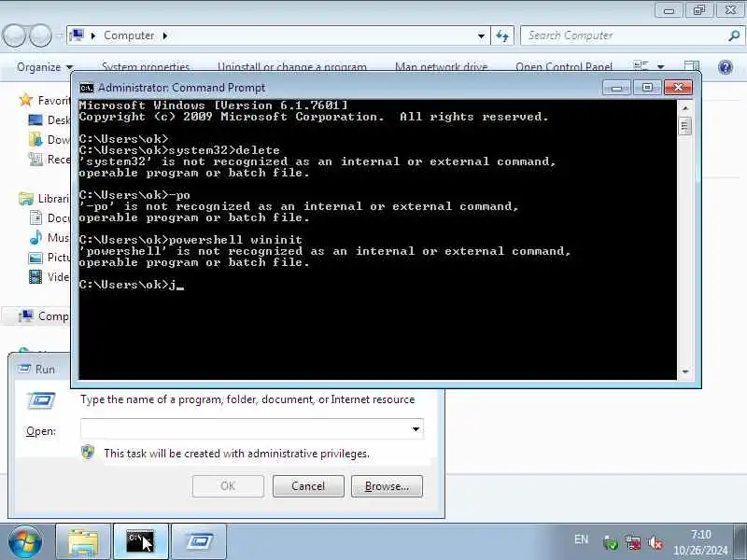Click the search magnifier in Explorer

coord(734,35)
